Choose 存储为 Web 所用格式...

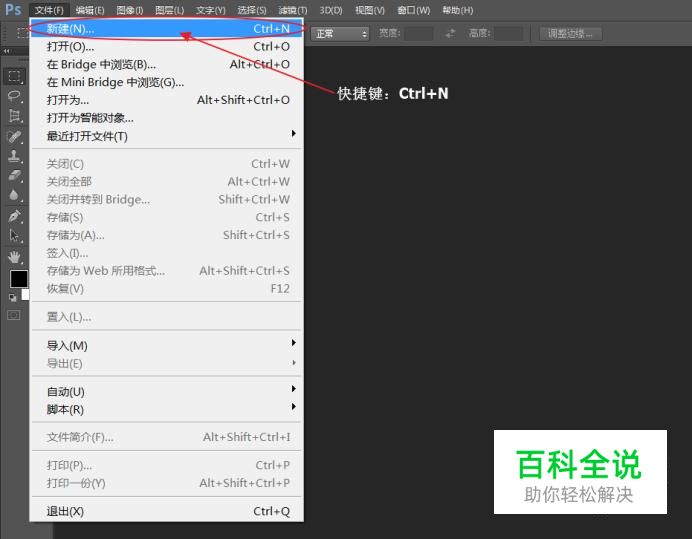coord(167,271)
